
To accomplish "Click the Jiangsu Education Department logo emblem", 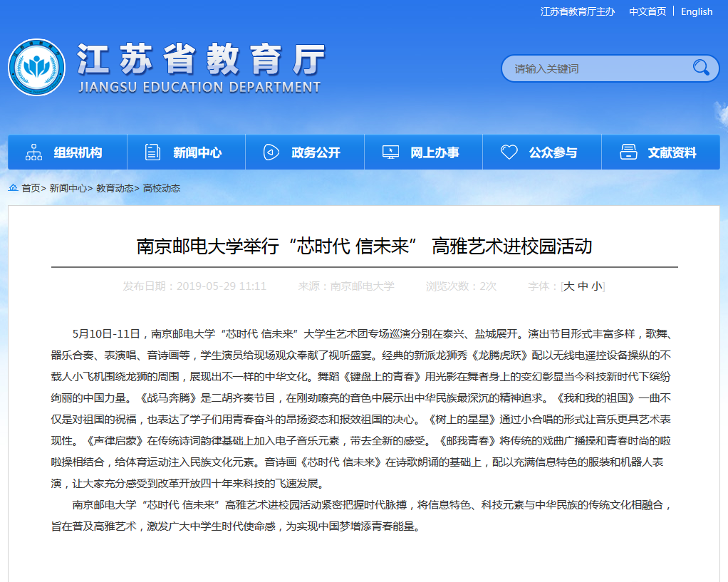I will coord(36,68).
